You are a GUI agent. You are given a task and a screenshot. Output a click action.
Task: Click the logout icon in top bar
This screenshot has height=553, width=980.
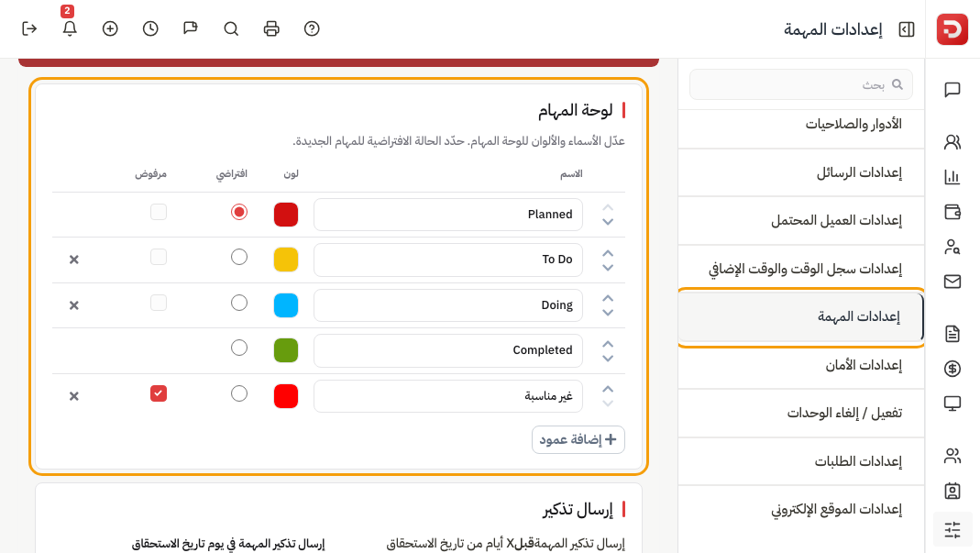(29, 28)
